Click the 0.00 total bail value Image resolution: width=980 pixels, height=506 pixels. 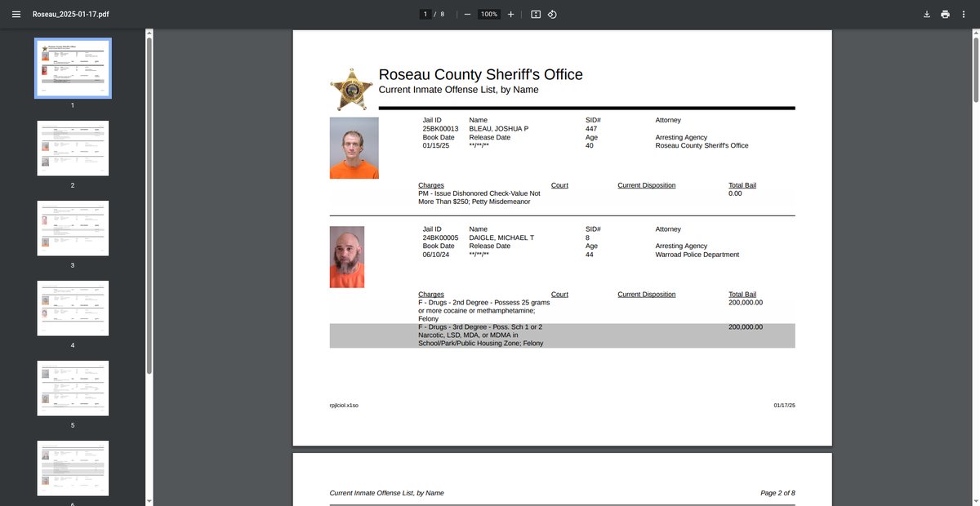coord(735,193)
